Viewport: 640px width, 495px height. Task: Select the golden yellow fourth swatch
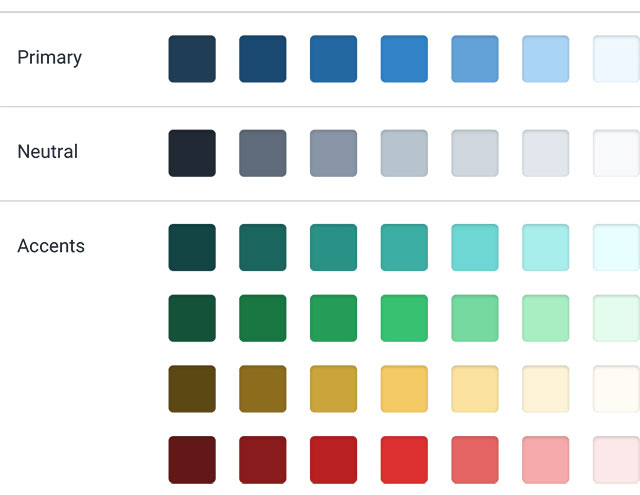click(x=404, y=389)
